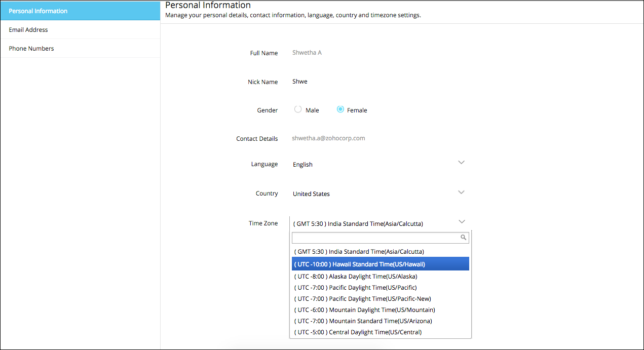This screenshot has width=644, height=350.
Task: Select the Female radio button
Action: pyautogui.click(x=340, y=109)
